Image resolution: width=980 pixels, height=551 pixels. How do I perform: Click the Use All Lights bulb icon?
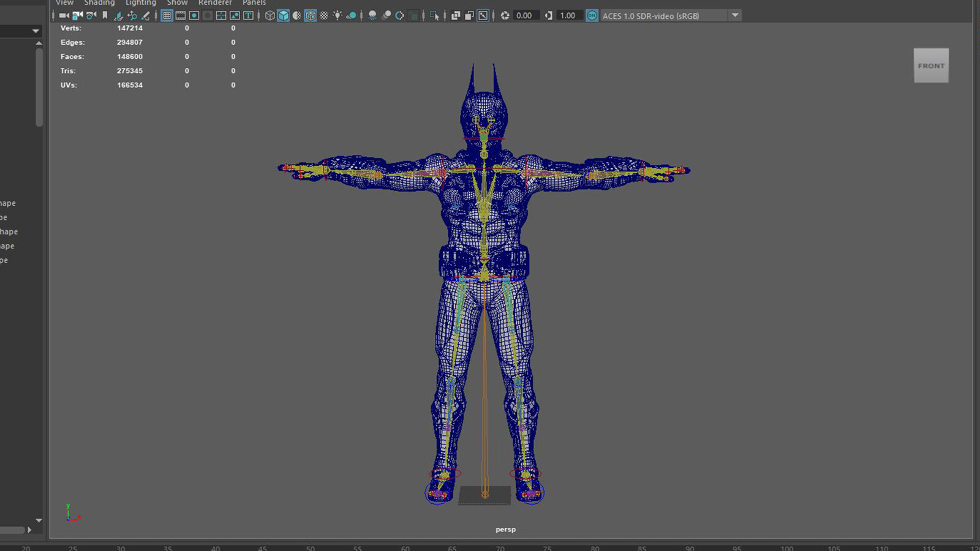tap(337, 16)
